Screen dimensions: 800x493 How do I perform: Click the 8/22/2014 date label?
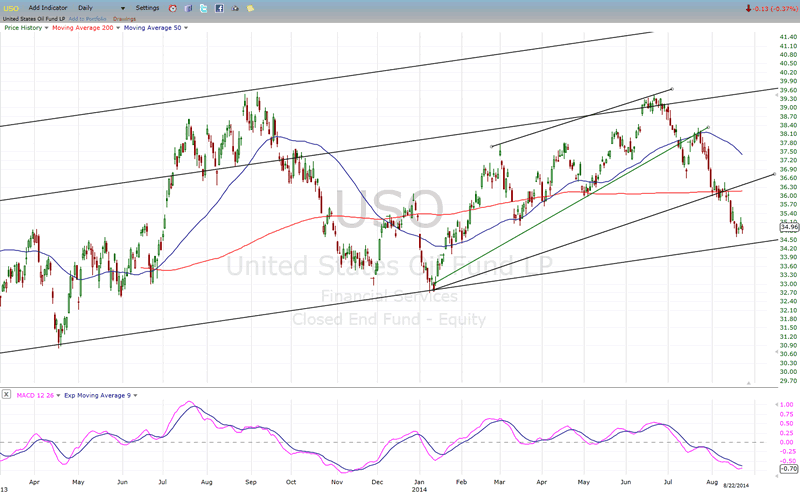tap(736, 486)
